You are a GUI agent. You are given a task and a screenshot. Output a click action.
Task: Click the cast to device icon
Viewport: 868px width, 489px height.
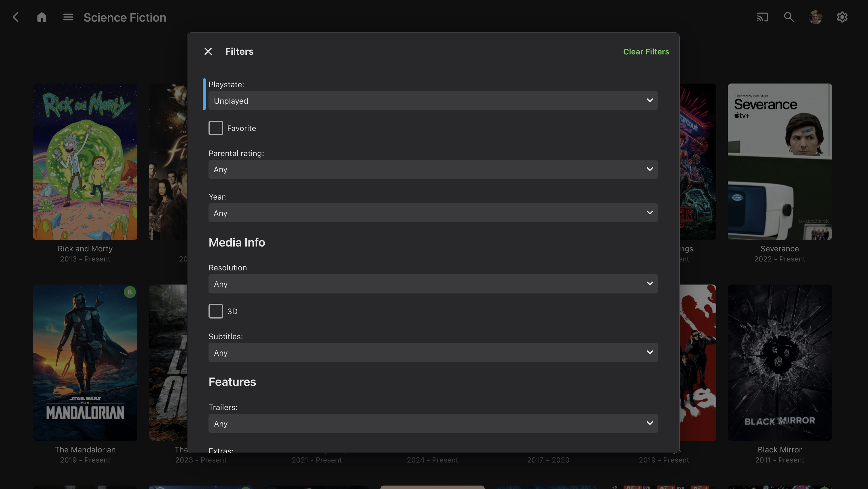coord(762,17)
